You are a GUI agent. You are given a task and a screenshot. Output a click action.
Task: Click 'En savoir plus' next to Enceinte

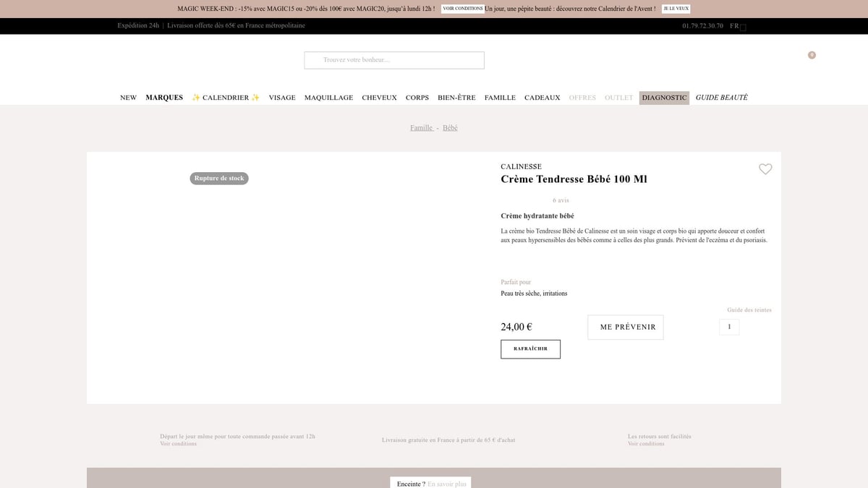447,484
